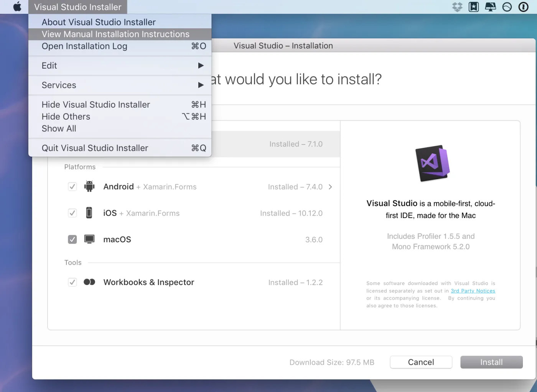Toggle the iOS checkbox
This screenshot has width=537, height=392.
[x=72, y=213]
